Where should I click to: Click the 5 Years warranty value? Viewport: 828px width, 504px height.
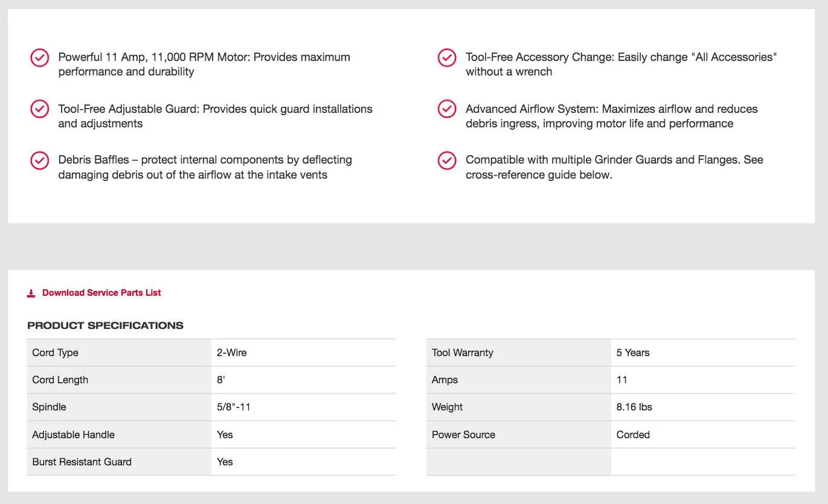coord(632,352)
